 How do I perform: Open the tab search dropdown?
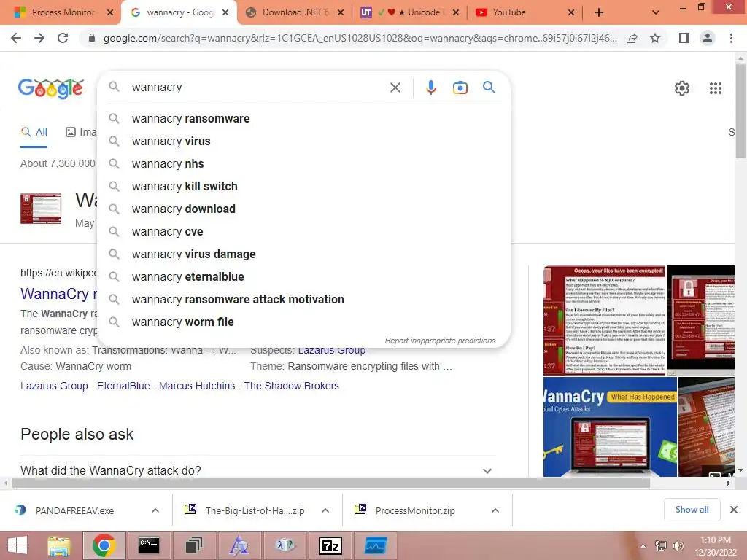[x=656, y=12]
